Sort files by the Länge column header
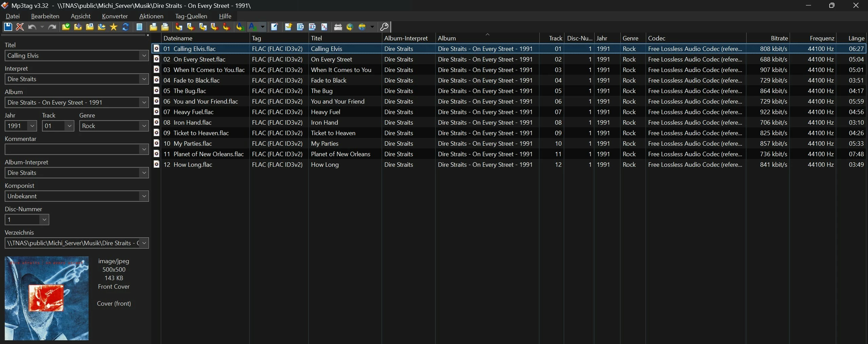Image resolution: width=868 pixels, height=344 pixels. pyautogui.click(x=856, y=38)
